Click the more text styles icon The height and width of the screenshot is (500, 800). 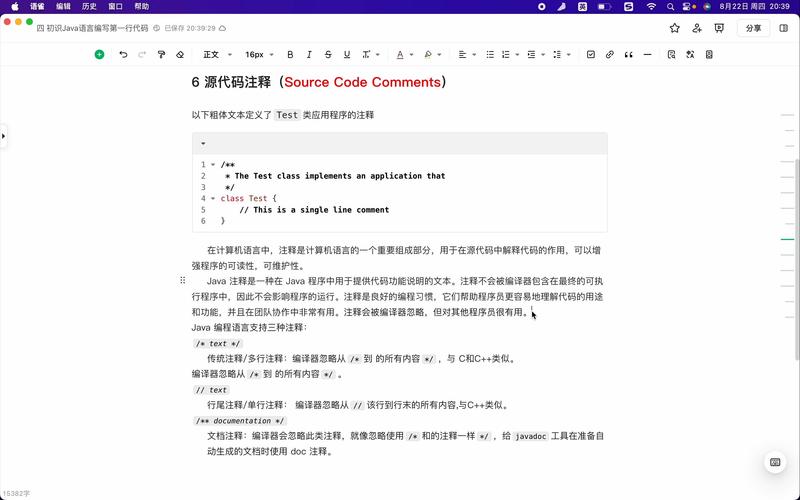(x=366, y=55)
